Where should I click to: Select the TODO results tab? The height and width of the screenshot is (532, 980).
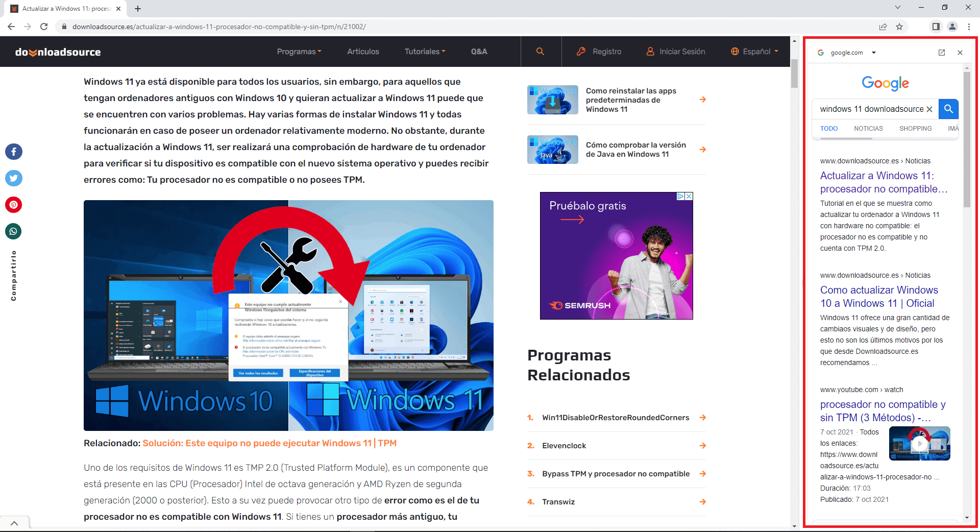coord(829,129)
